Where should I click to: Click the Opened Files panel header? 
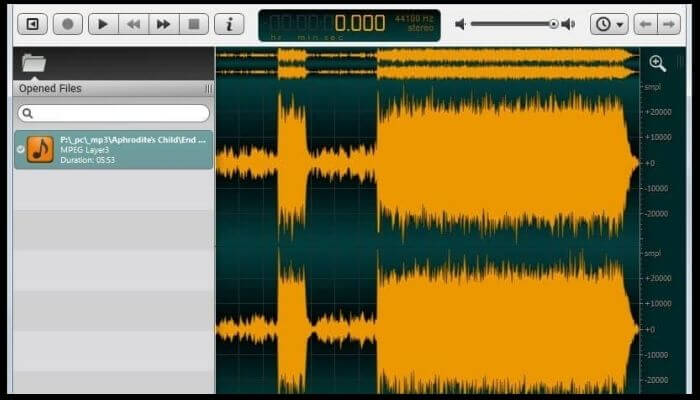tap(50, 89)
